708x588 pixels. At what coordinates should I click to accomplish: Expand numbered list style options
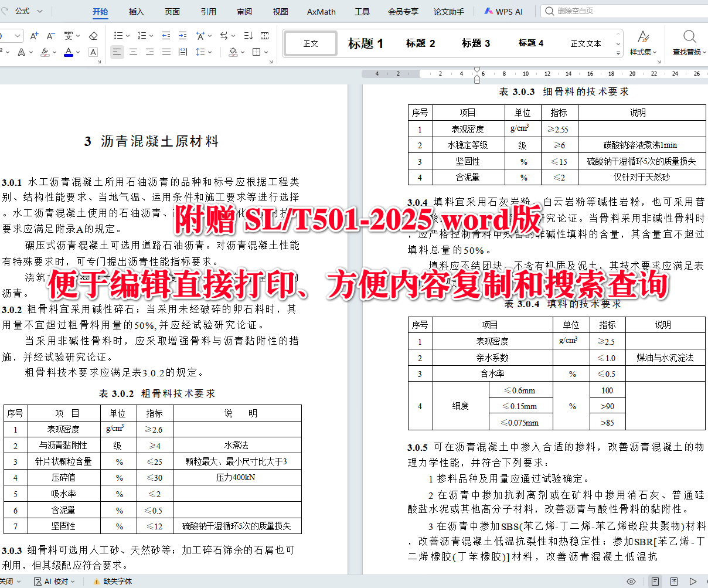(x=151, y=36)
